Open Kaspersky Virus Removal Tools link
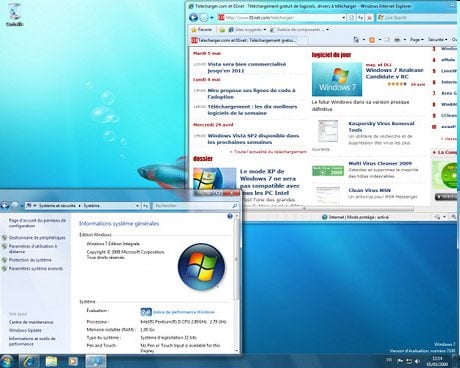Screen dimensions: 460x368 (381, 127)
